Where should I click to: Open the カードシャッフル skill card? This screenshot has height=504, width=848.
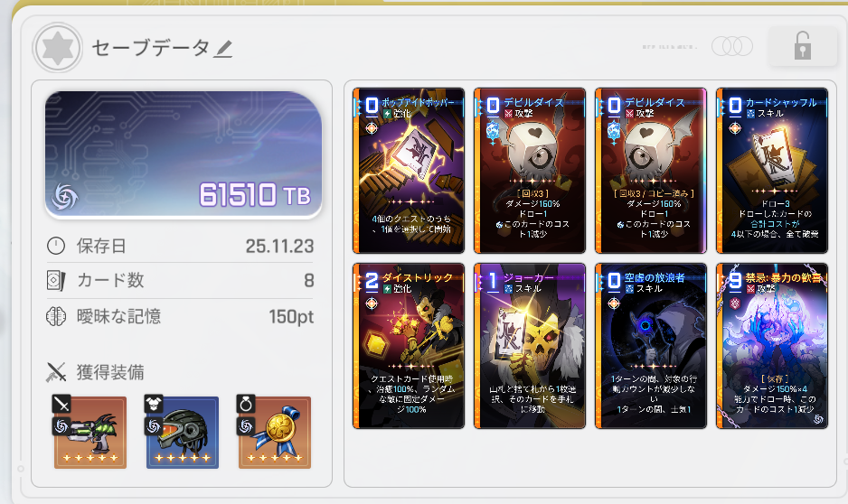click(x=772, y=171)
